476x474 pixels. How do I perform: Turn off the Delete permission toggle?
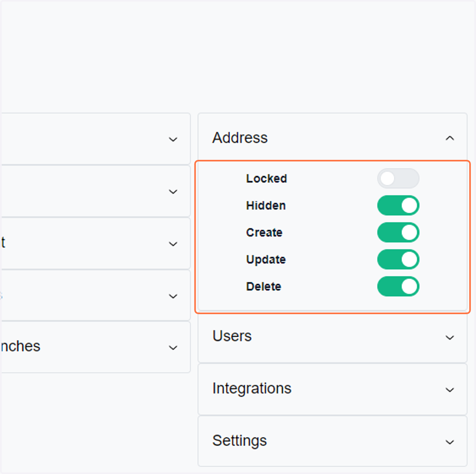[398, 286]
